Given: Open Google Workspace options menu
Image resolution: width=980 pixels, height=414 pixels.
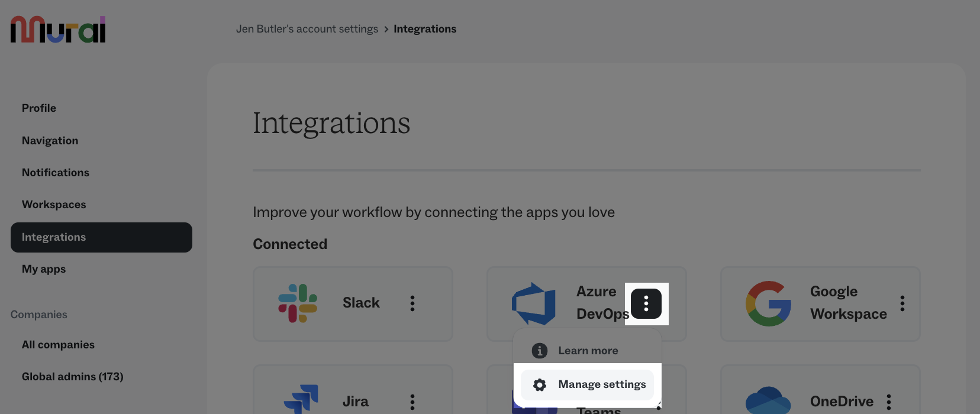Looking at the screenshot, I should [x=902, y=303].
